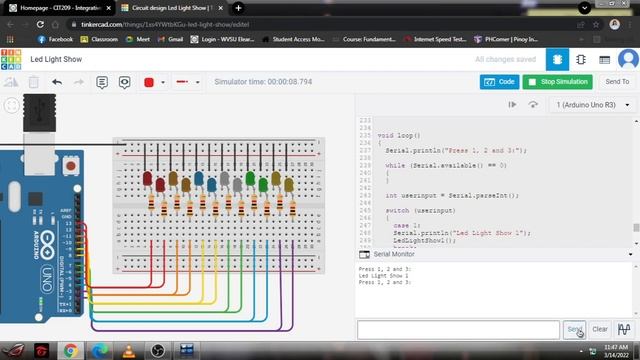640x360 pixels.
Task: Open the Apps bookmarks grid icon
Action: pyautogui.click(x=10, y=40)
